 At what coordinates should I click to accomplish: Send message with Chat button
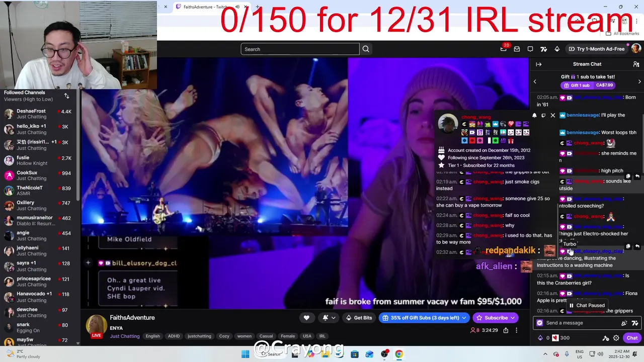(632, 338)
